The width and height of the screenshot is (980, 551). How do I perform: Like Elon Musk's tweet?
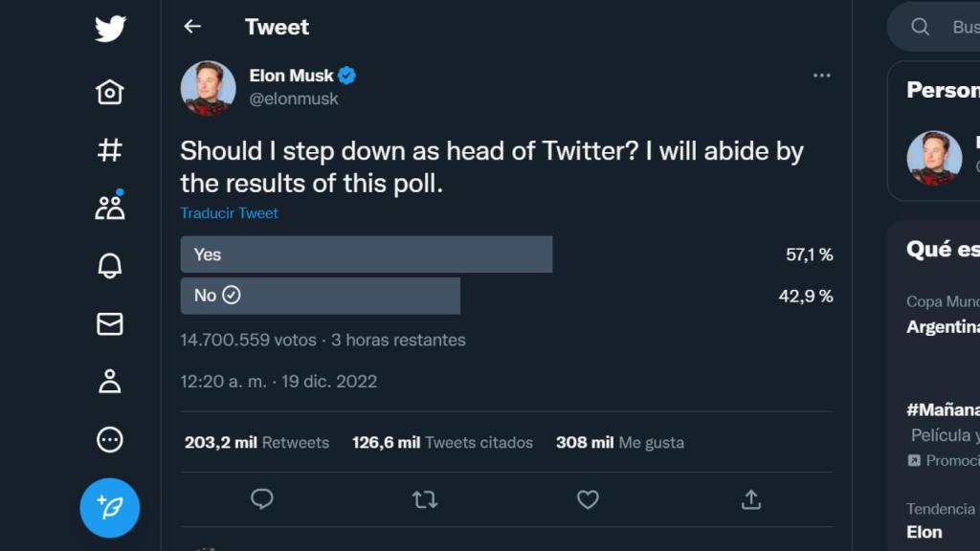point(587,499)
